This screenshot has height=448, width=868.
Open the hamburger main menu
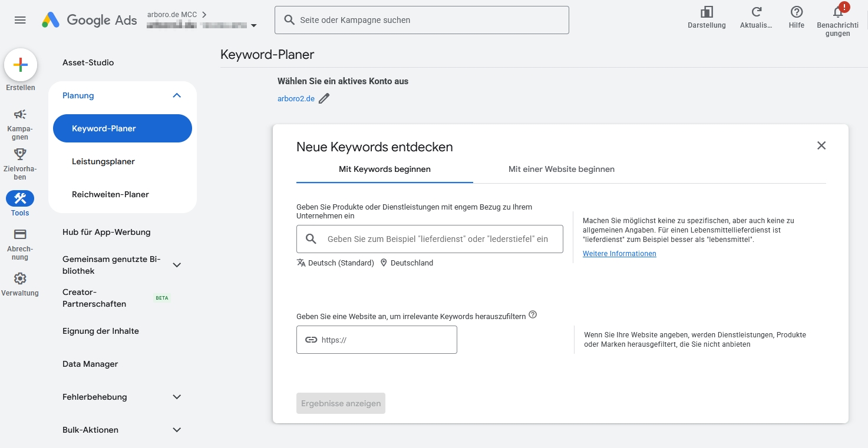click(x=20, y=20)
